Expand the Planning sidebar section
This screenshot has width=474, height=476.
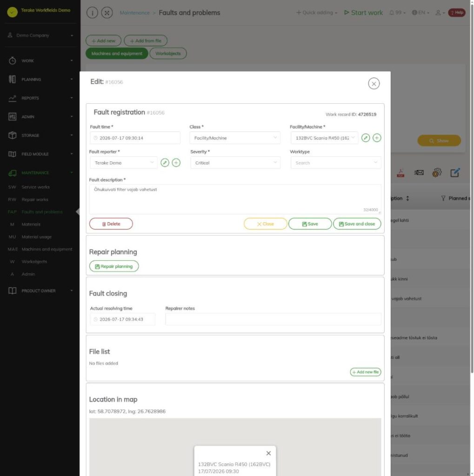40,79
